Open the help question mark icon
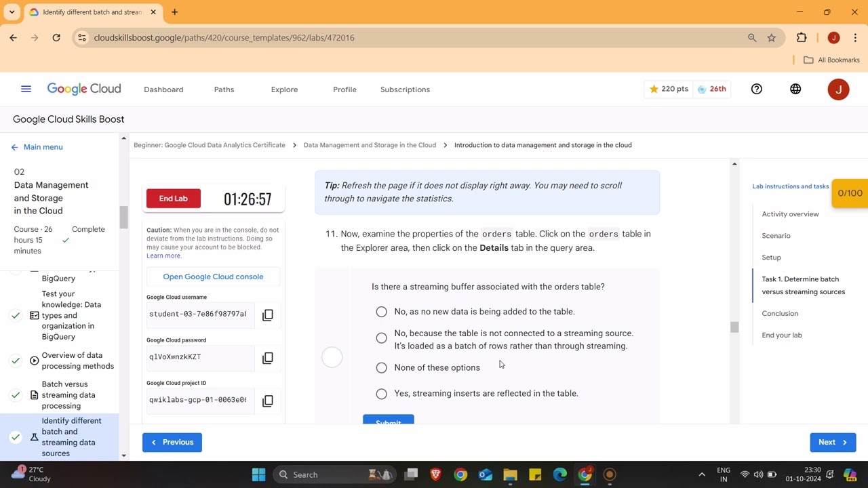 (x=757, y=89)
